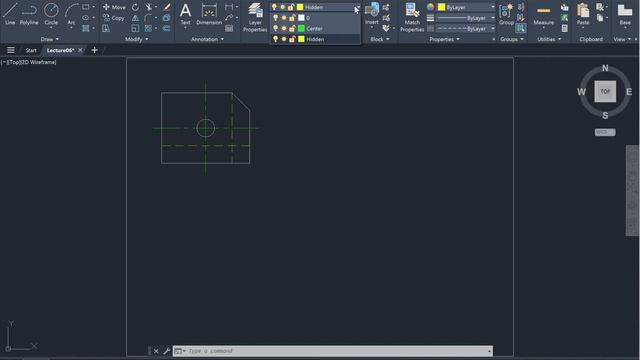Click the Hatch tool icon
This screenshot has width=640, height=360.
86,28
